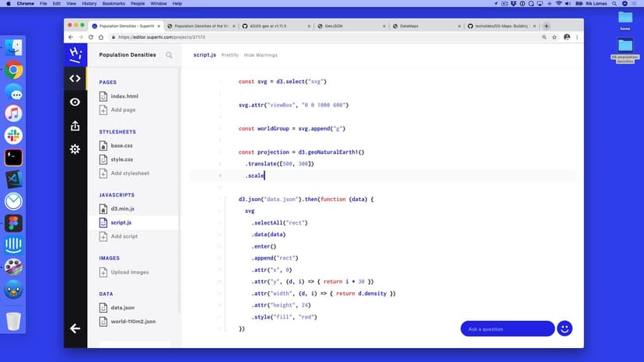
Task: Open index.html page file
Action: 123,96
